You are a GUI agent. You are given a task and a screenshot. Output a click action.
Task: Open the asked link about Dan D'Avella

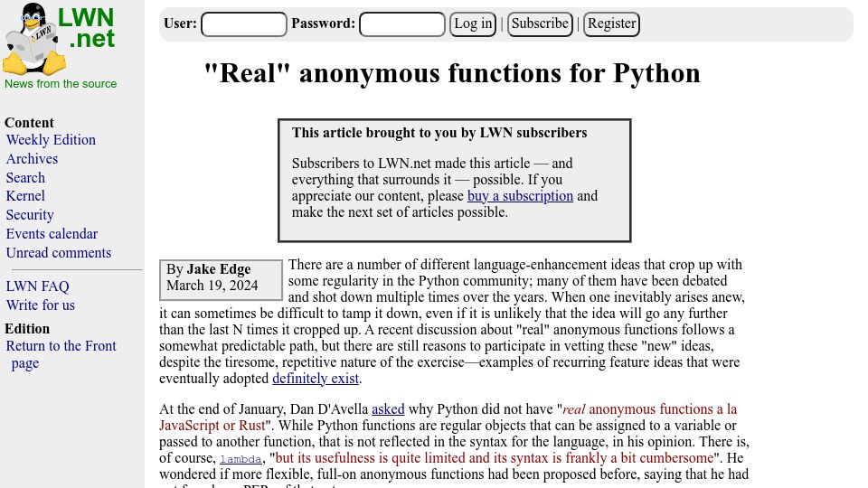tap(388, 408)
